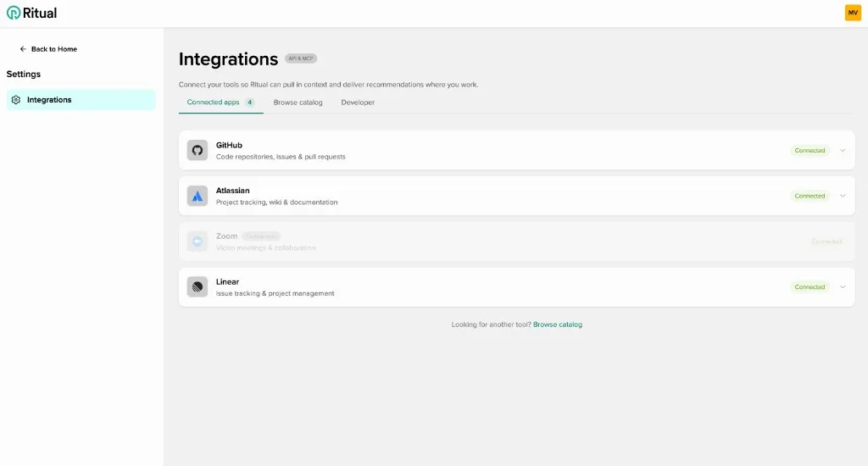Click the faded Zoom Connected status label

[826, 241]
